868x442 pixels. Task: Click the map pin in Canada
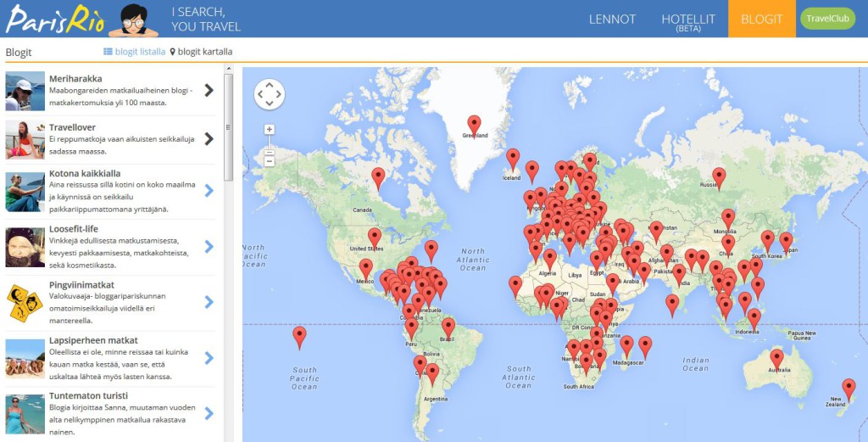point(378,176)
